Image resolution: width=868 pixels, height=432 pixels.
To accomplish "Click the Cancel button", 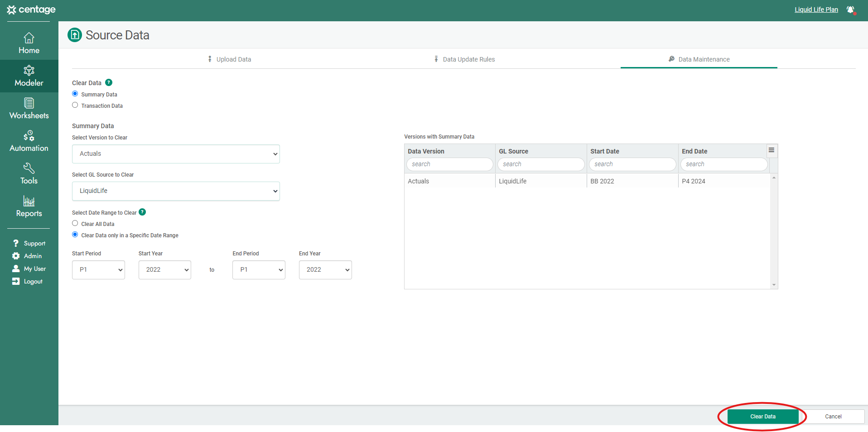I will click(833, 417).
